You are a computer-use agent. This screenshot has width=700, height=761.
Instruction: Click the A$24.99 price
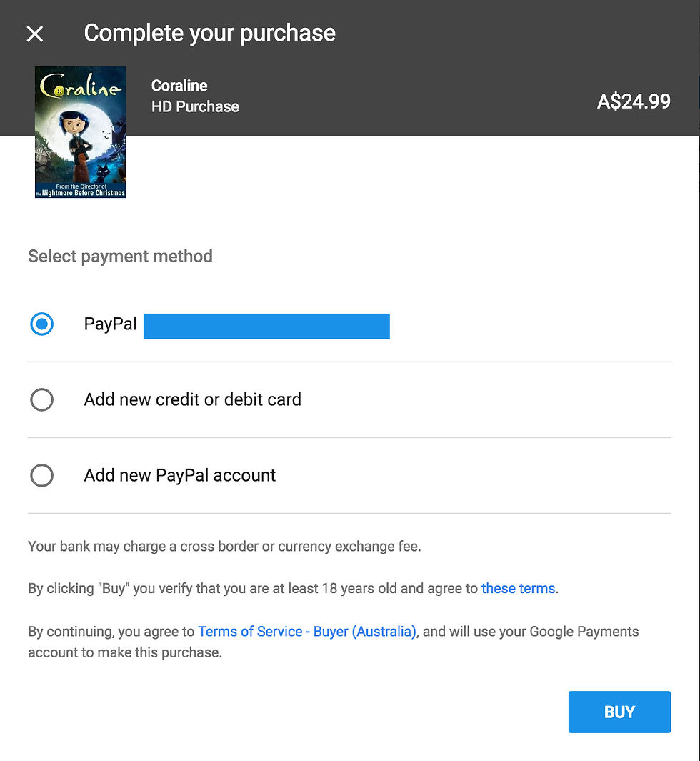coord(634,101)
